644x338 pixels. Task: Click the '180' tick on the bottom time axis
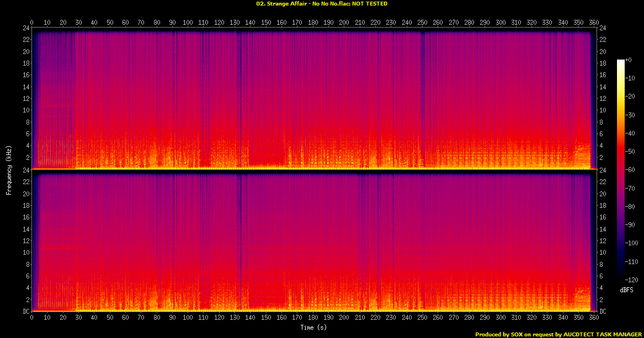pos(313,317)
